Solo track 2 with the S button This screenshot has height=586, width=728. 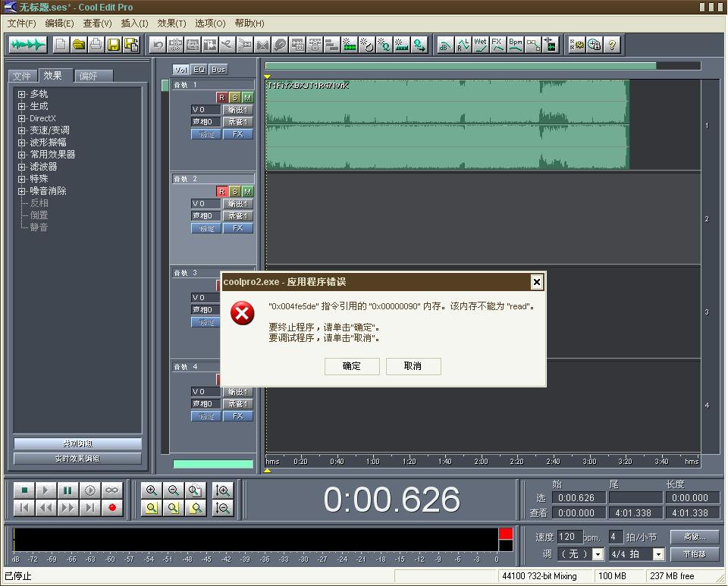pos(234,192)
